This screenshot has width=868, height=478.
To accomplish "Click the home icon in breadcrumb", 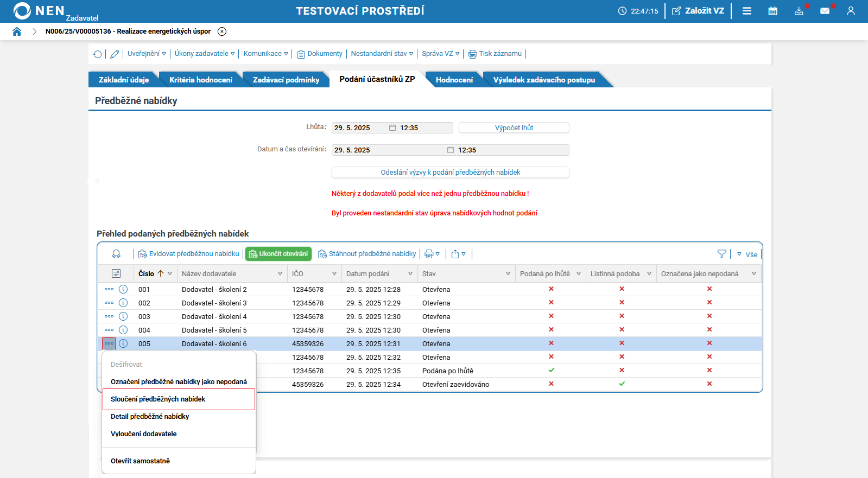I will (17, 31).
